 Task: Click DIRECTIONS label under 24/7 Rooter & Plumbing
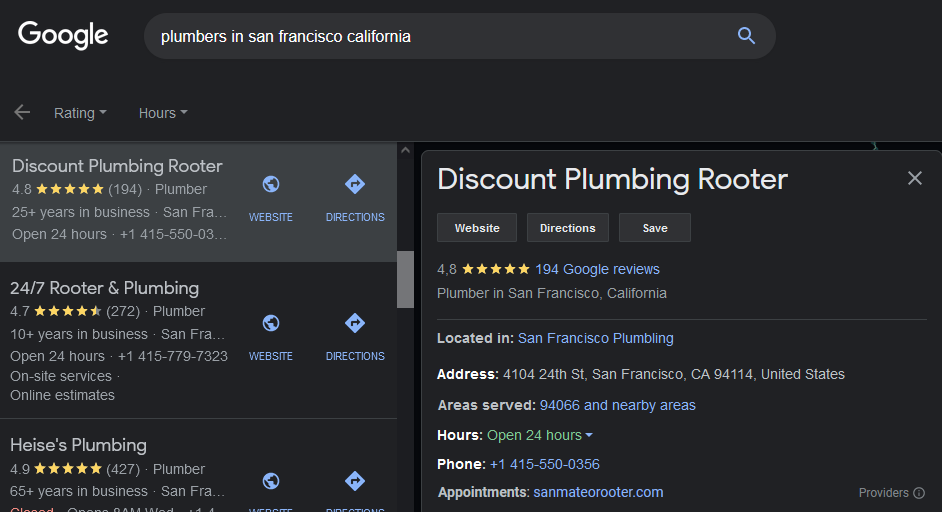[x=355, y=356]
